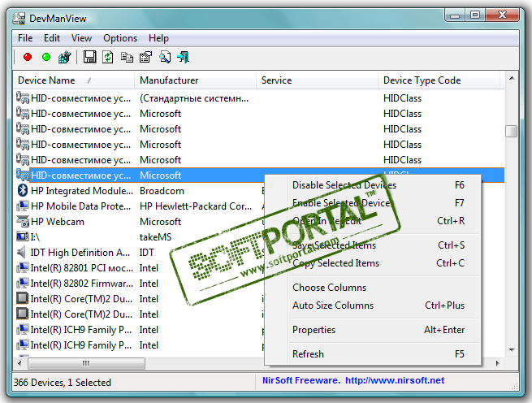Click the vertical scrollbar thumb
The image size is (532, 403).
(x=512, y=131)
